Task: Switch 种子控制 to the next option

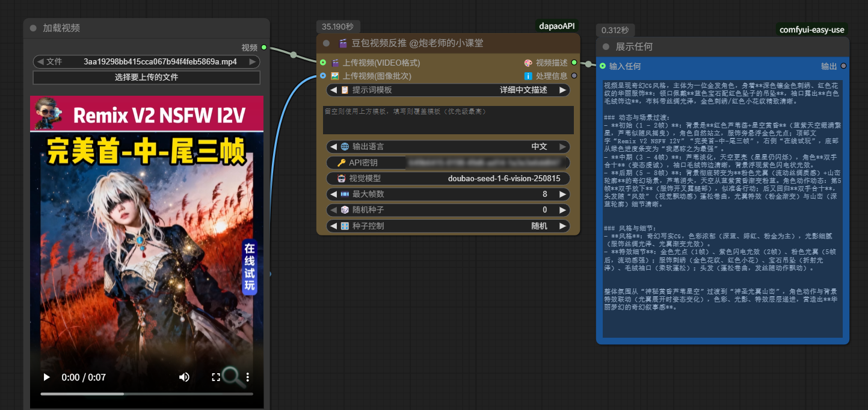Action: click(563, 226)
